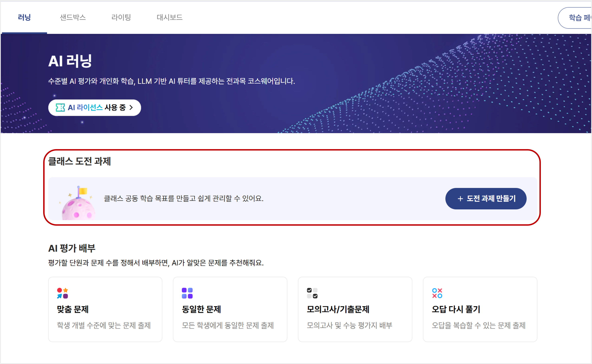Click the OX icon for 오답 다시 풀기
The height and width of the screenshot is (364, 592).
pyautogui.click(x=437, y=293)
